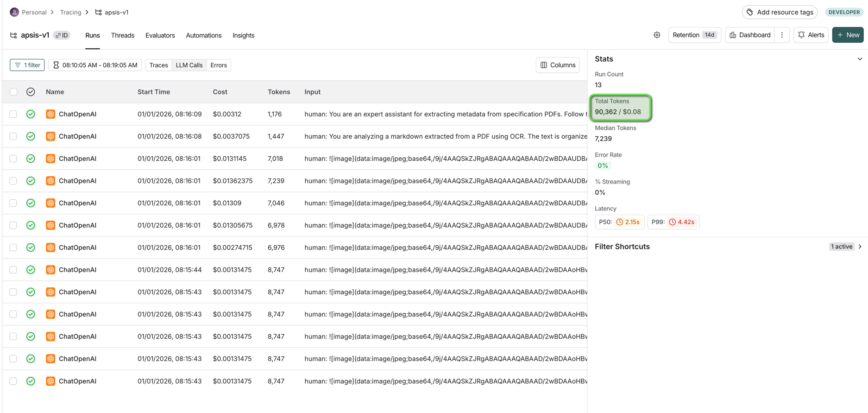Click the Alerts button

click(811, 35)
